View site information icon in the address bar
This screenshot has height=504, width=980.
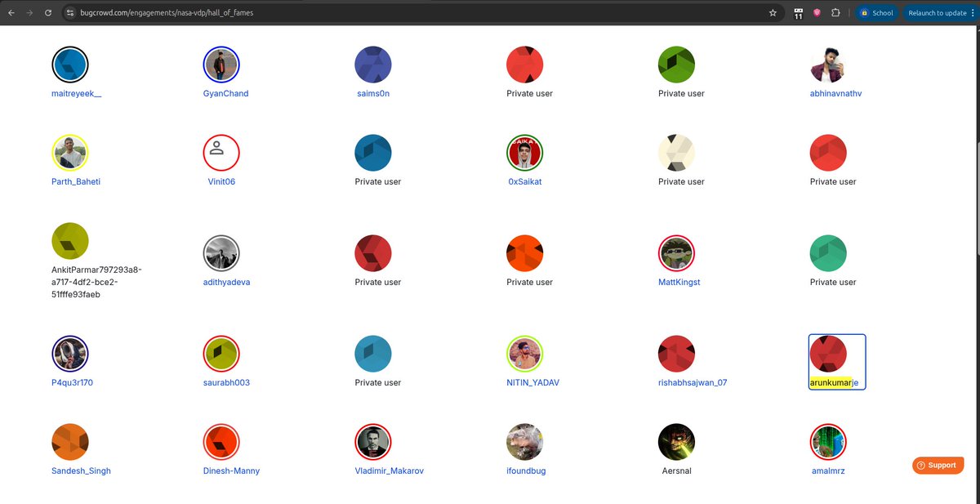(x=70, y=13)
